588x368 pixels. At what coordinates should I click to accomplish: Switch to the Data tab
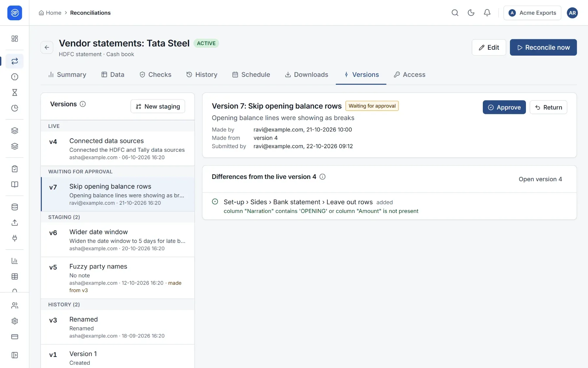(x=113, y=75)
